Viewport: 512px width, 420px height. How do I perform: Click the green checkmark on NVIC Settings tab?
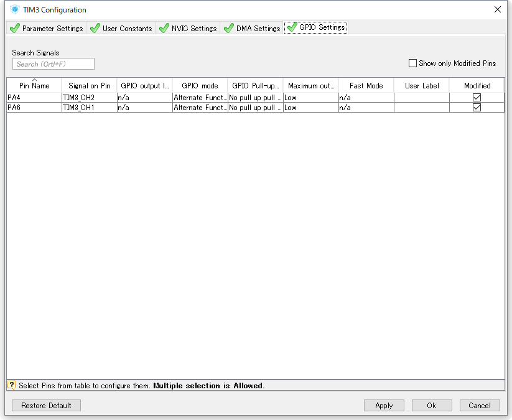[x=163, y=28]
